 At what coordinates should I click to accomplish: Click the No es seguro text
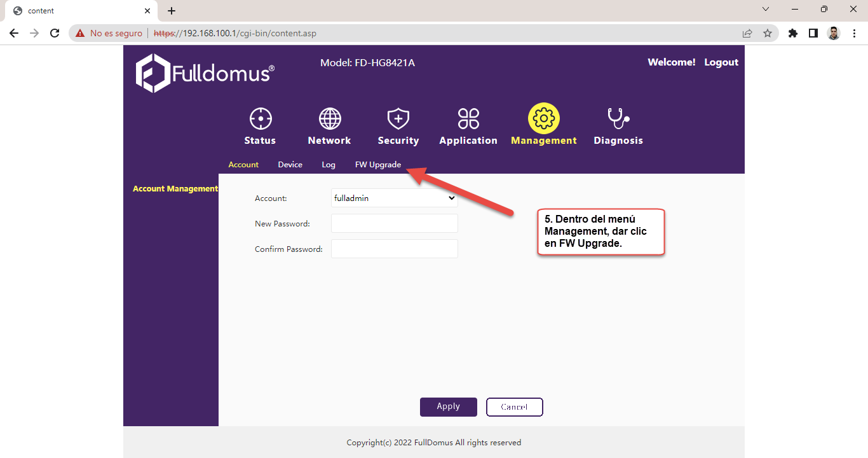tap(116, 33)
